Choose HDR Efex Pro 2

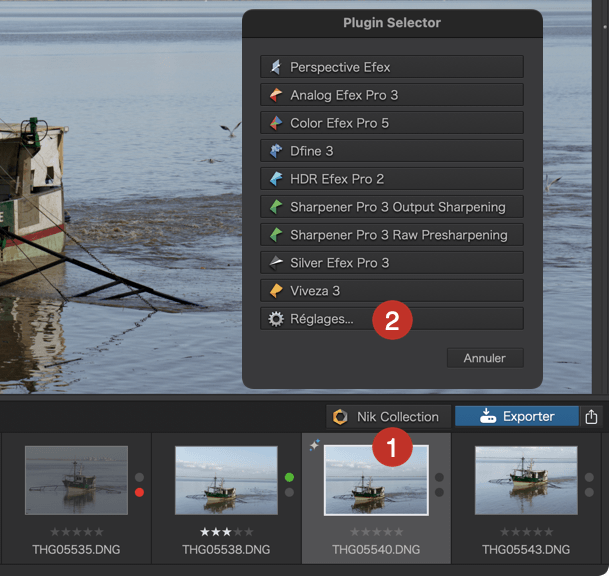(392, 179)
